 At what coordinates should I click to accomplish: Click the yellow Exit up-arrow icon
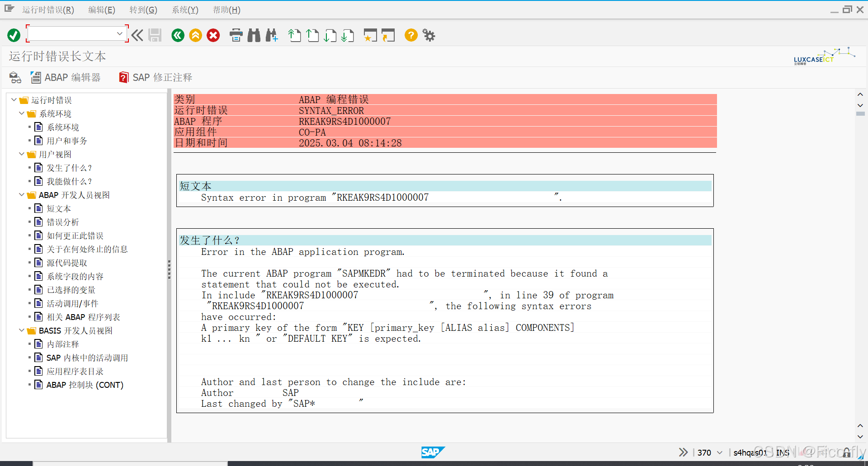tap(196, 35)
